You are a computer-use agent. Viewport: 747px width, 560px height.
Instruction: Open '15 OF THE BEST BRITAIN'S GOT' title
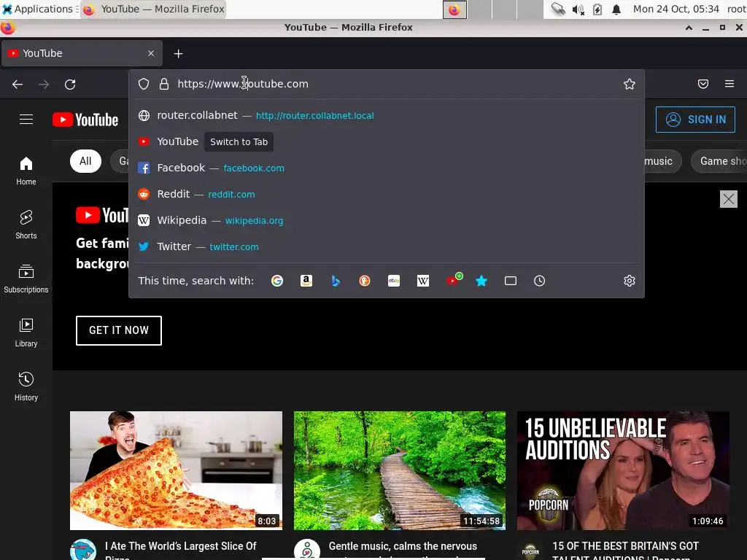click(x=625, y=550)
